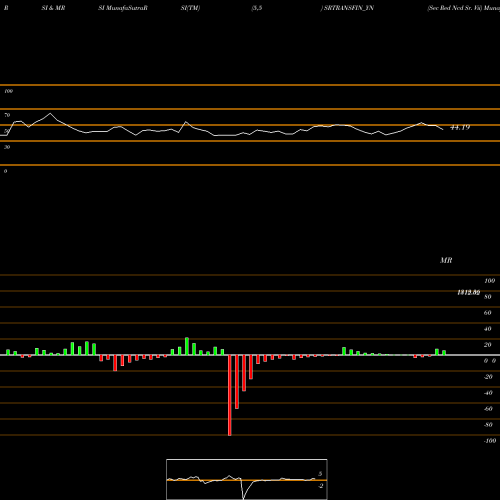500x500 pixels.
Task: Click the mini overview chart thumbnail
Action: tap(247, 479)
